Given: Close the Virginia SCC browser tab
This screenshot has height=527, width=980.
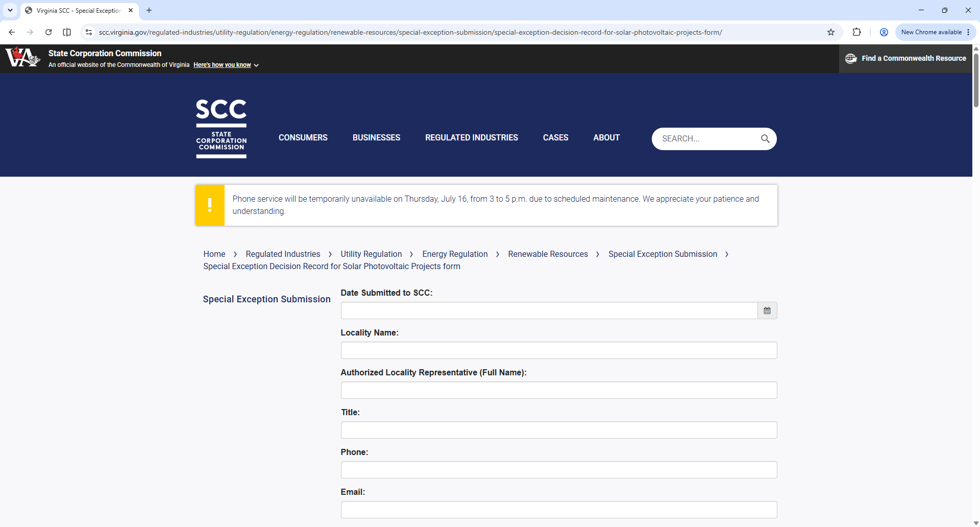Looking at the screenshot, I should (x=131, y=10).
